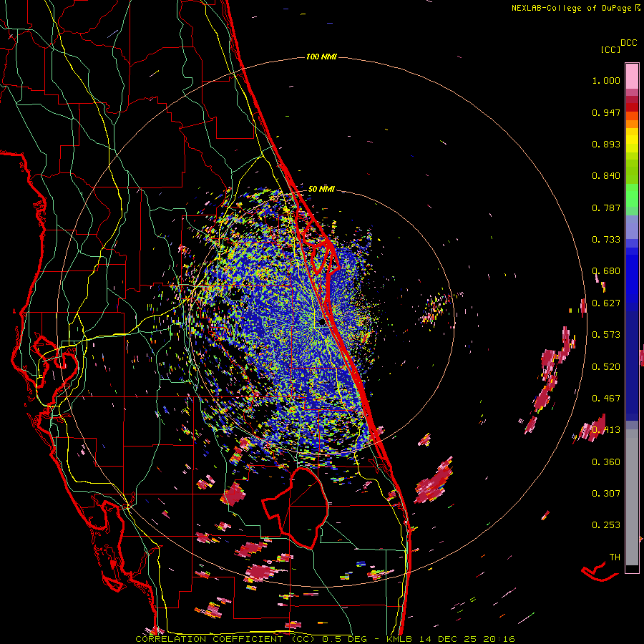The image size is (644, 644).
Task: Click the 0.307 scale value
Action: pyautogui.click(x=606, y=494)
